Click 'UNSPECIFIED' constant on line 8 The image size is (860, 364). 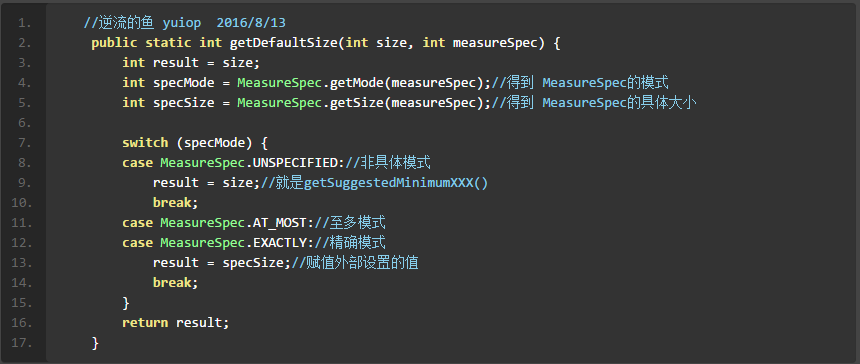tap(295, 163)
